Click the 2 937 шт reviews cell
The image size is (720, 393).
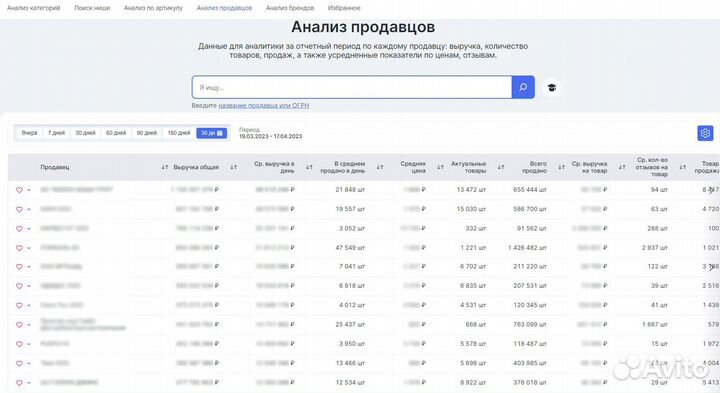click(x=655, y=247)
